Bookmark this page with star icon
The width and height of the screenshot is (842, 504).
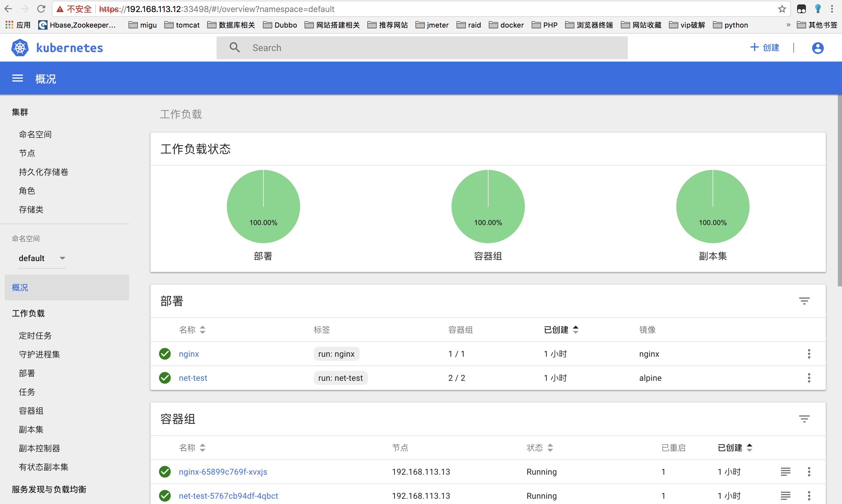pyautogui.click(x=782, y=9)
